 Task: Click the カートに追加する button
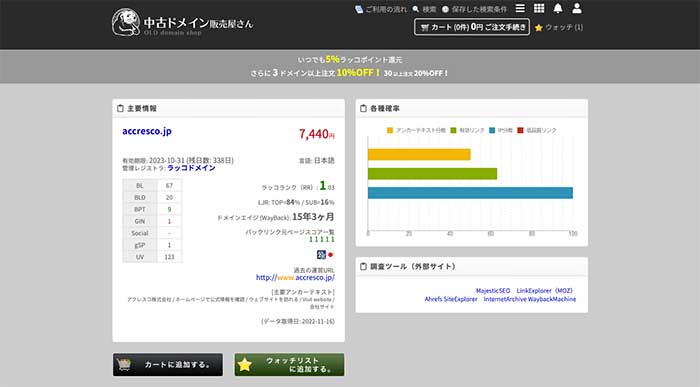[168, 365]
